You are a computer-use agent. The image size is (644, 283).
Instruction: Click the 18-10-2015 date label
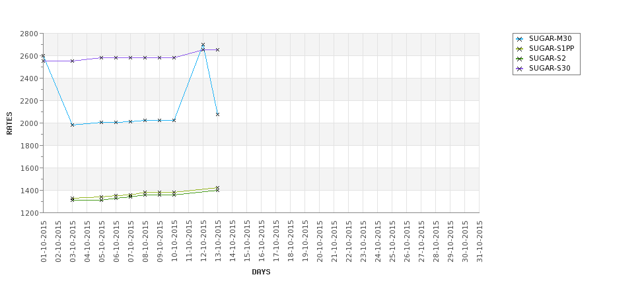pyautogui.click(x=291, y=241)
